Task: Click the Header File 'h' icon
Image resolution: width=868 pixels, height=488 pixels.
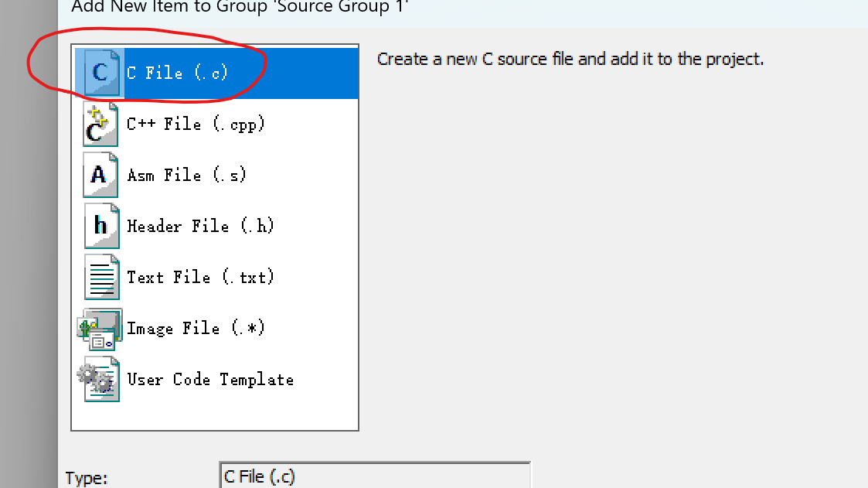Action: 100,226
